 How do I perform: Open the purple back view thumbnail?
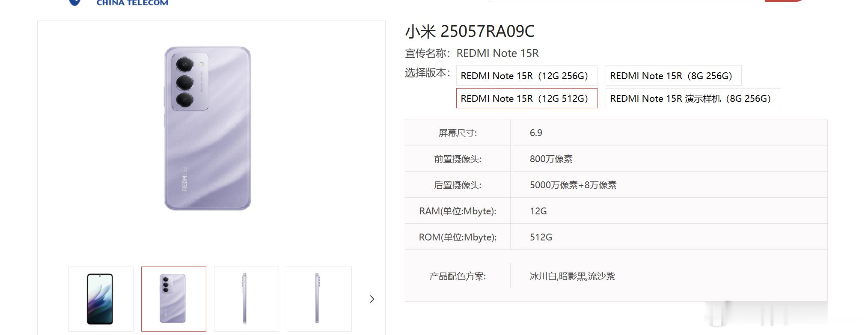coord(174,299)
